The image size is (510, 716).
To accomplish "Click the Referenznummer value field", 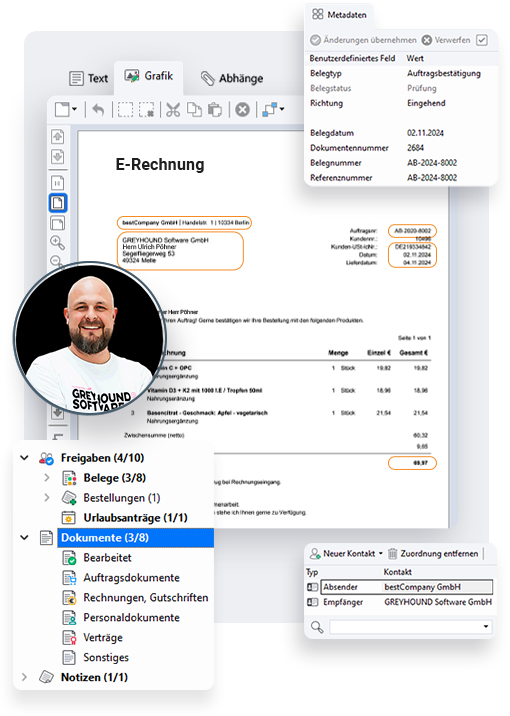I will tap(432, 178).
